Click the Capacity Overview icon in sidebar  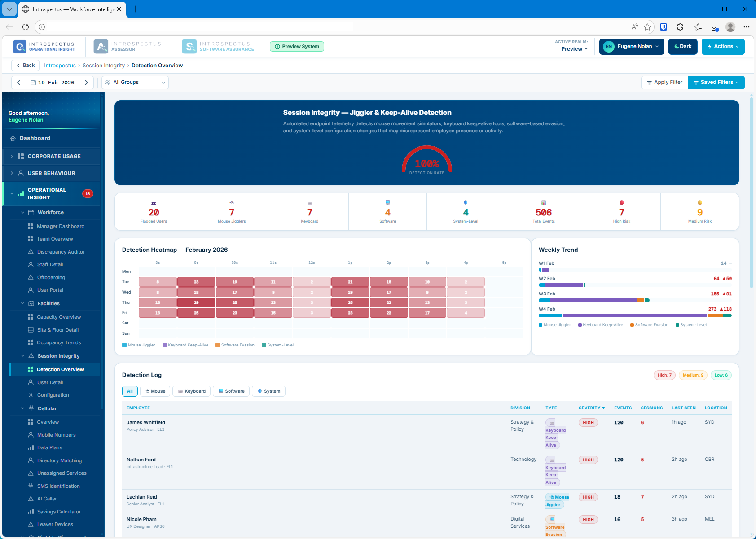(30, 317)
